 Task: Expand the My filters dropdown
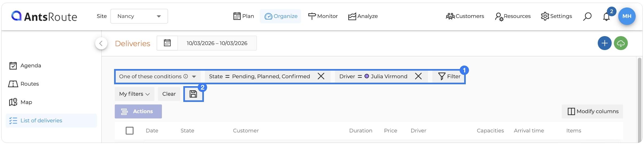(x=134, y=94)
